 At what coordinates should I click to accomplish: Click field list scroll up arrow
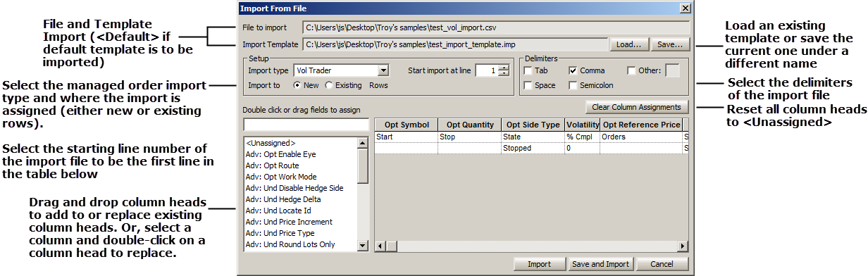coord(363,143)
